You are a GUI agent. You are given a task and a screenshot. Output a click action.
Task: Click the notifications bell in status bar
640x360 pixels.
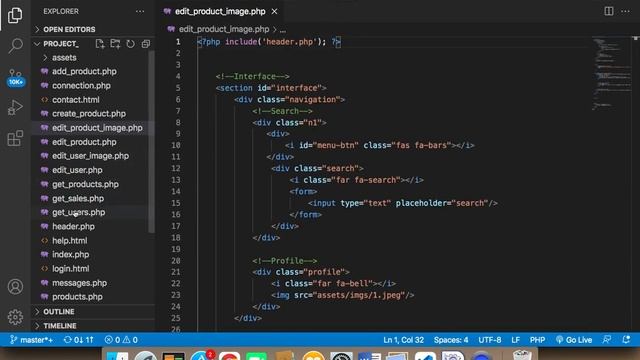click(x=626, y=340)
